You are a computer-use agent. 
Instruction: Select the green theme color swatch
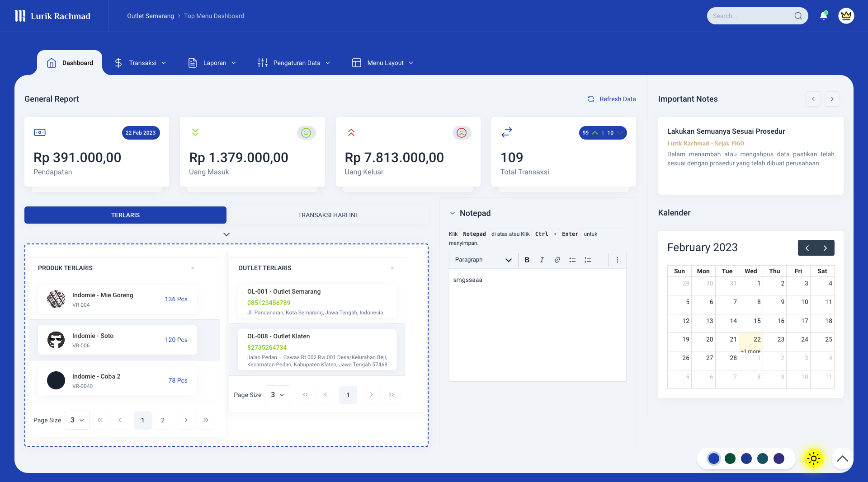pyautogui.click(x=730, y=459)
